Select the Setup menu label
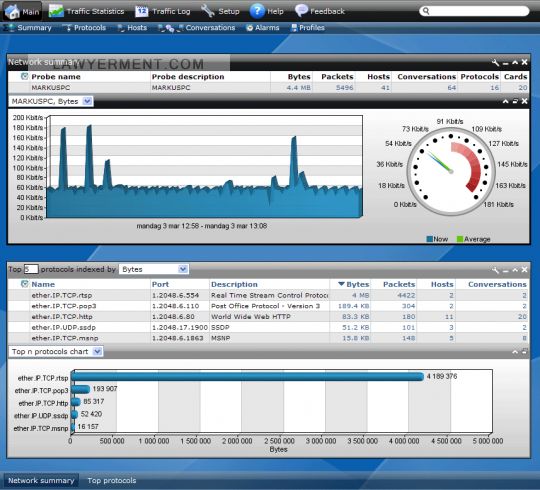The width and height of the screenshot is (540, 490). pos(229,11)
